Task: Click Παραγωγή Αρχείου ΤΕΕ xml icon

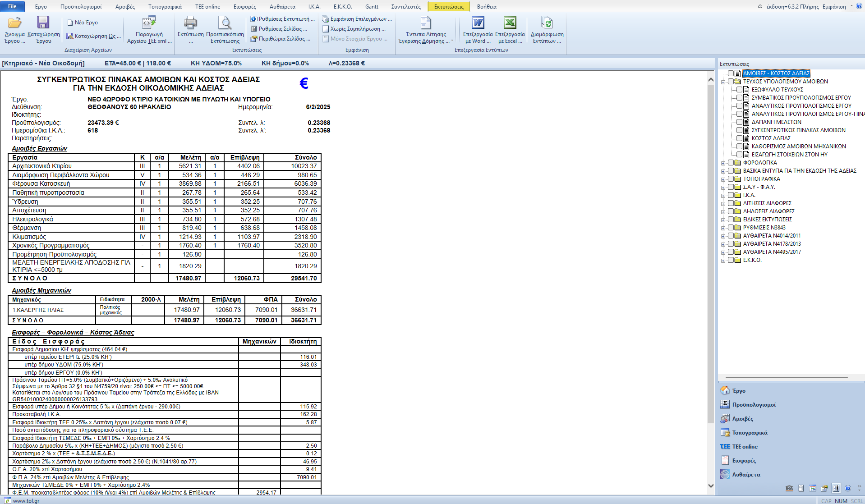Action: coord(149,23)
